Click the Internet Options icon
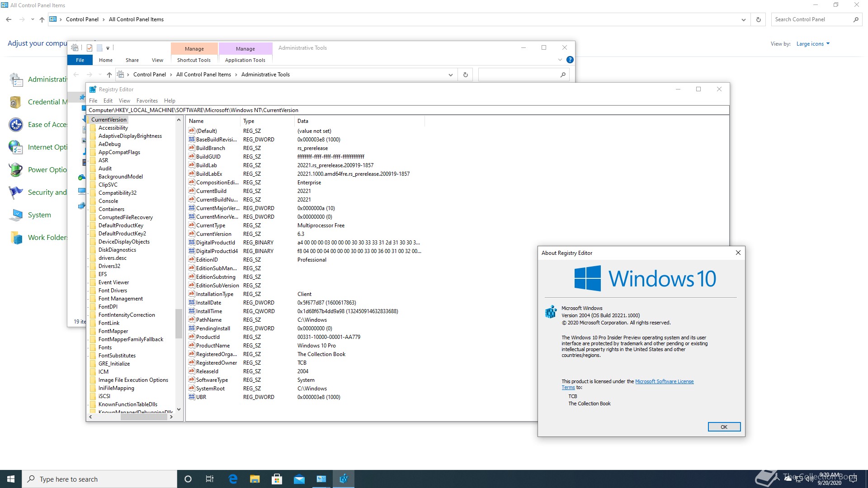 [16, 147]
